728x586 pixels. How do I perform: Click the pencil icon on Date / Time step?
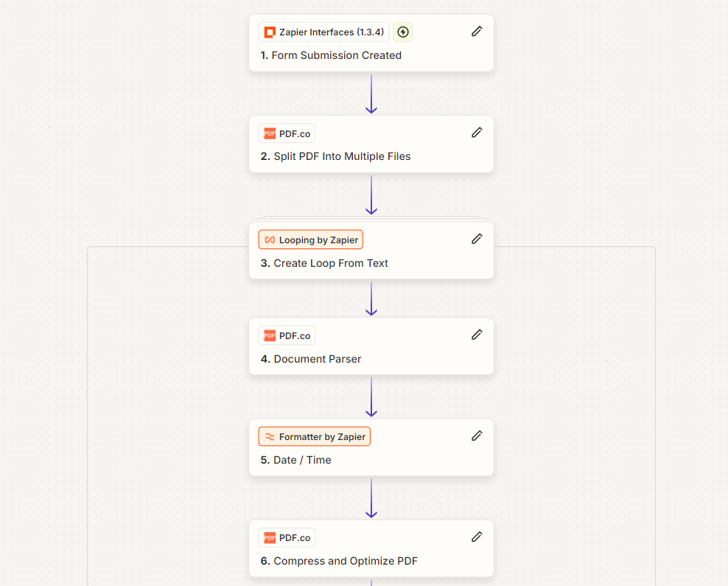point(477,435)
